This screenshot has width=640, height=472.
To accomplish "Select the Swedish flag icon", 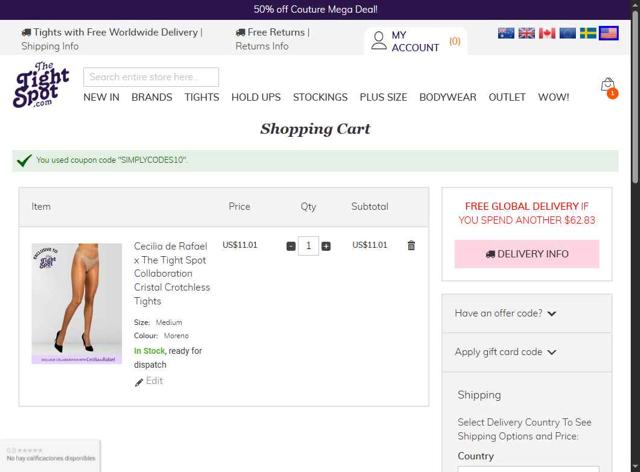I will [x=588, y=33].
